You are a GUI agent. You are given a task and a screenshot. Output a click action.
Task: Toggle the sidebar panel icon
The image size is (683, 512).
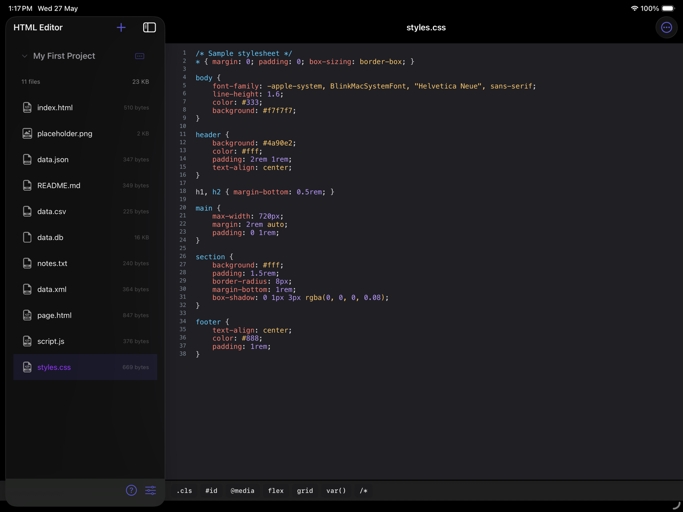click(x=149, y=27)
